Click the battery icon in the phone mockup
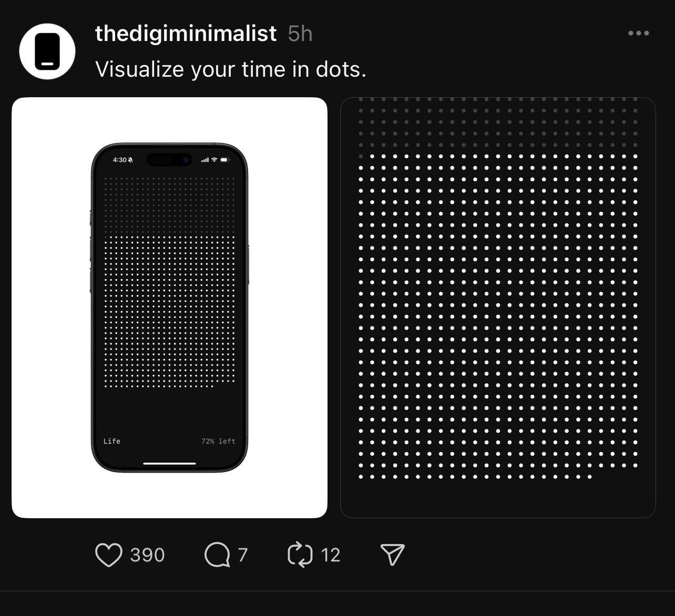 click(x=224, y=160)
